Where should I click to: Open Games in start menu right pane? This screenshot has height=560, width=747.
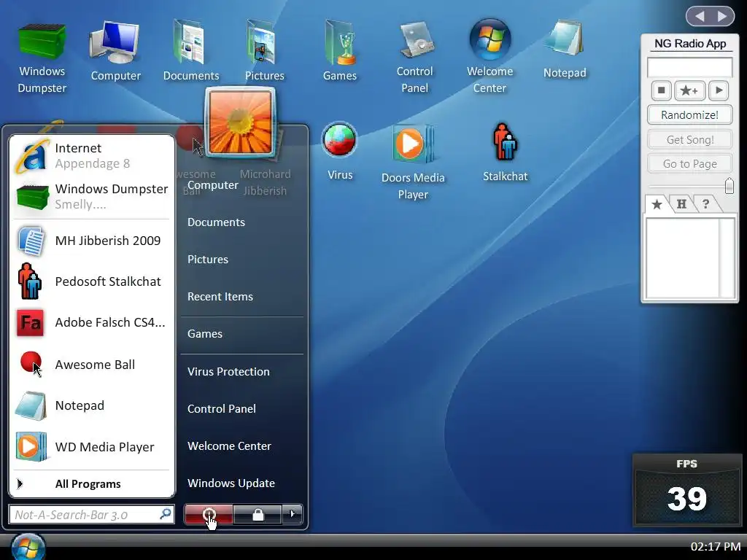(205, 334)
